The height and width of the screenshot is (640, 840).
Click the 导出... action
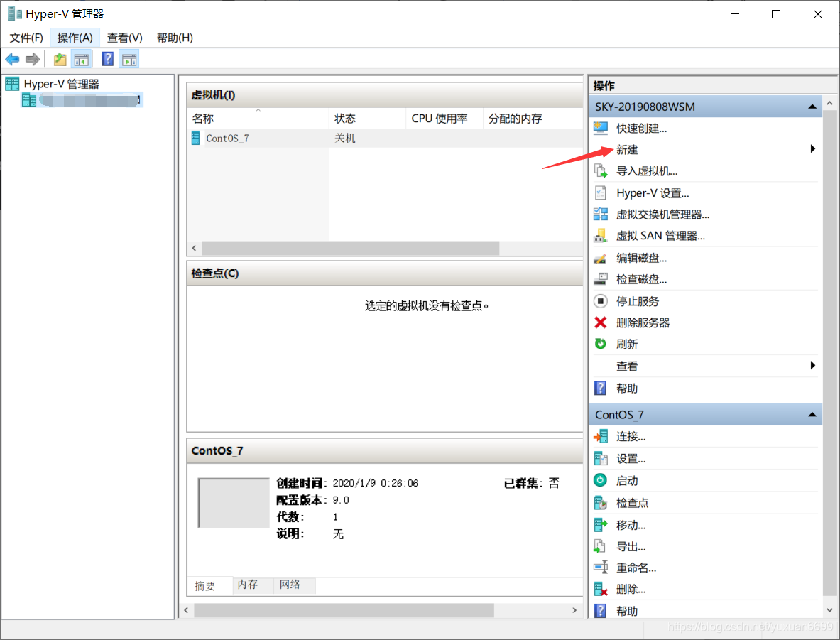click(x=631, y=547)
